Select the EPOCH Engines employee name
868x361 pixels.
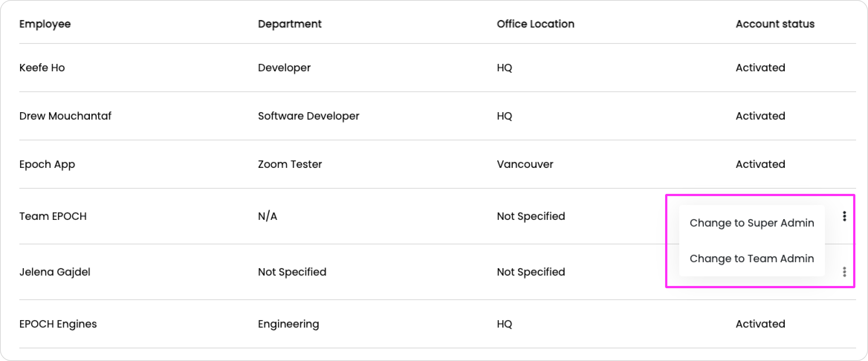[x=58, y=324]
